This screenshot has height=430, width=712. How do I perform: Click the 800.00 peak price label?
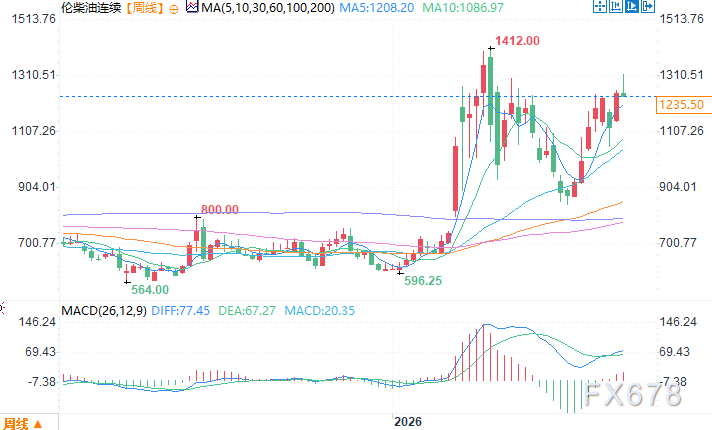click(x=220, y=209)
